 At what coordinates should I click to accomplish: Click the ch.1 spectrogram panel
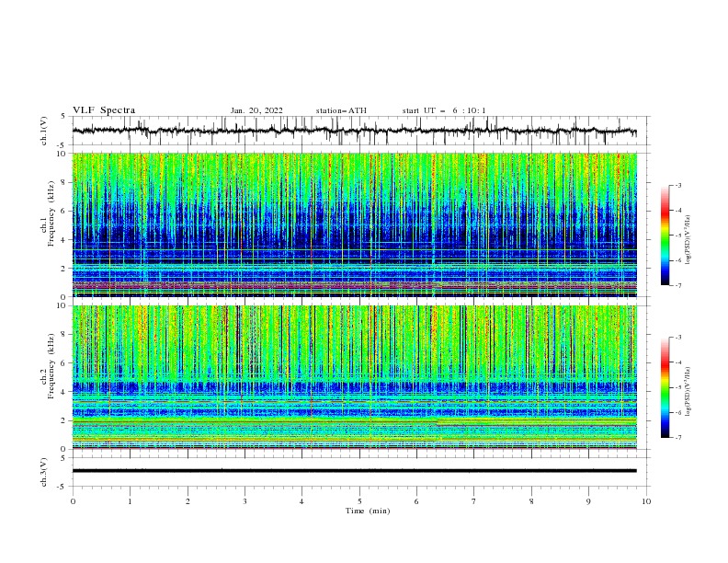point(354,224)
